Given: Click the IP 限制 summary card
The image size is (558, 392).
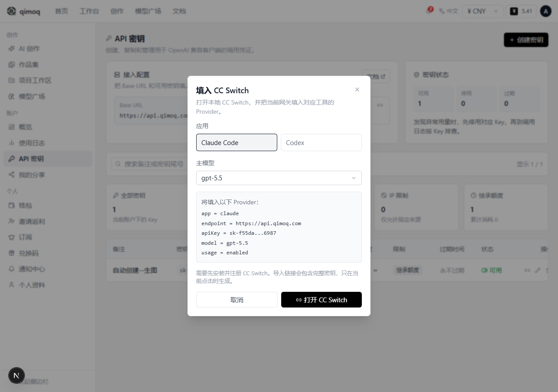Looking at the screenshot, I should (417, 207).
